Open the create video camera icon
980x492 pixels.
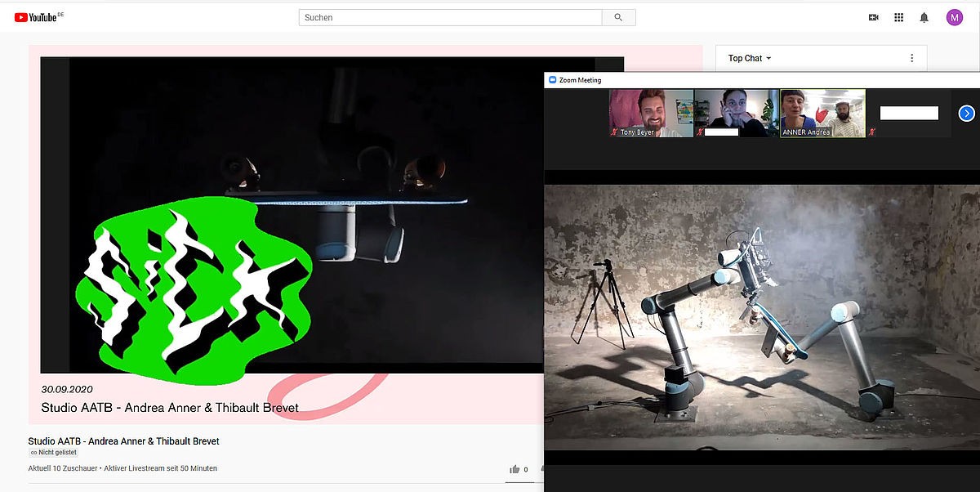click(873, 17)
